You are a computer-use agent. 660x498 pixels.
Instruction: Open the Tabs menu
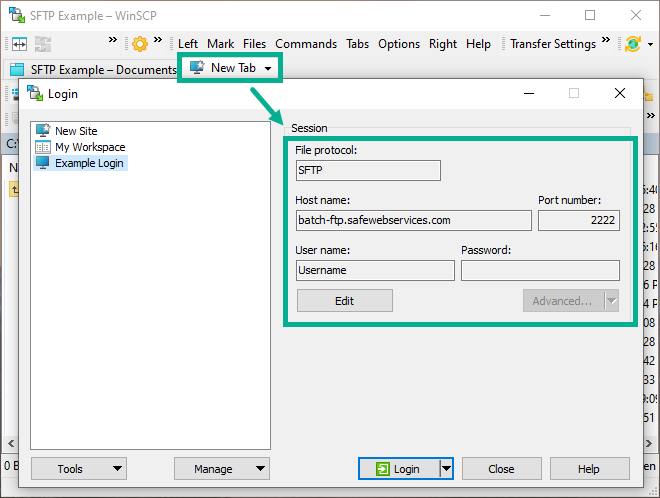357,44
